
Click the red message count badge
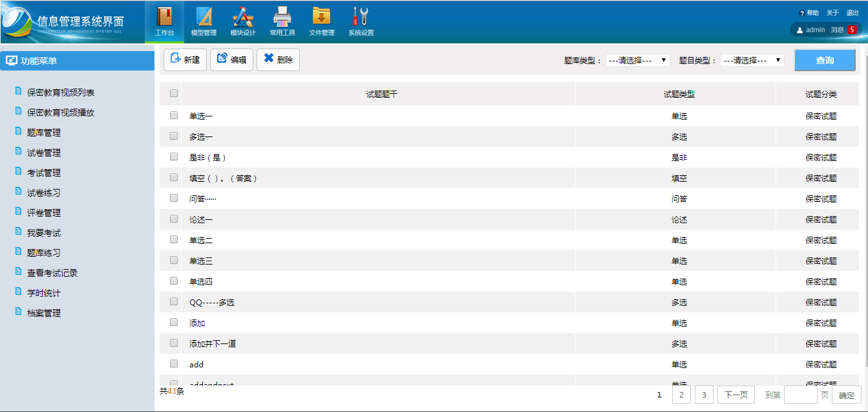(x=852, y=30)
